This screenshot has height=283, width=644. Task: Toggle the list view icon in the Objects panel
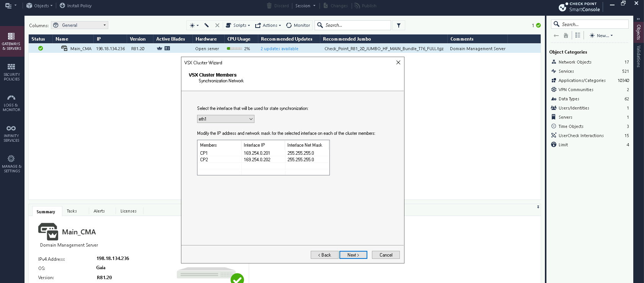coord(578,35)
